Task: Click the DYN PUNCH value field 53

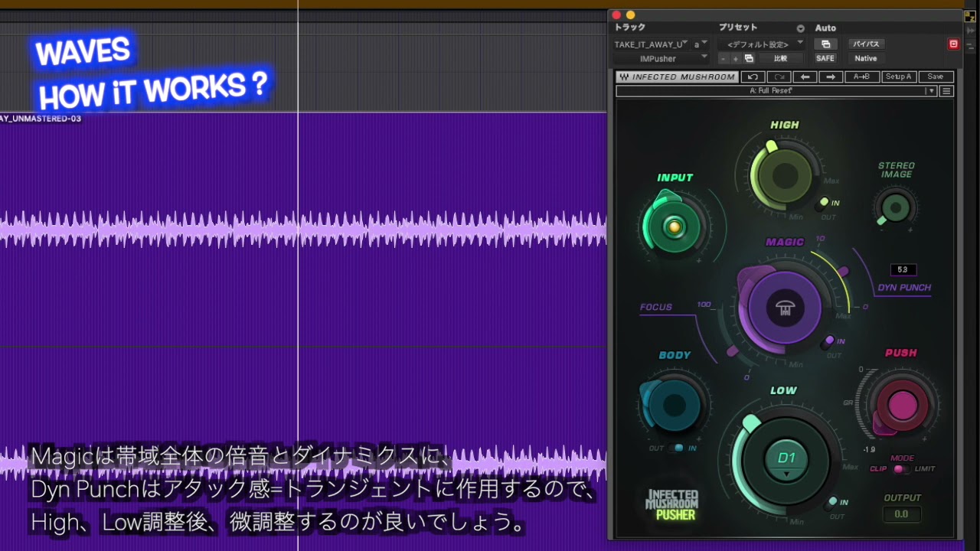Action: [903, 269]
